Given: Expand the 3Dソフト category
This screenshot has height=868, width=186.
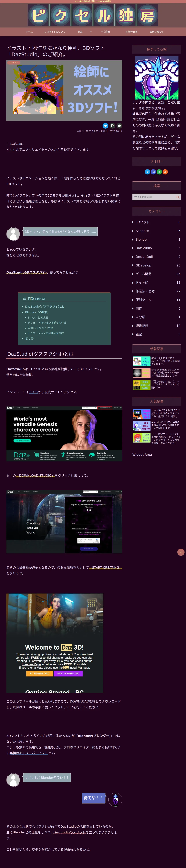Looking at the screenshot, I should click(x=157, y=222).
